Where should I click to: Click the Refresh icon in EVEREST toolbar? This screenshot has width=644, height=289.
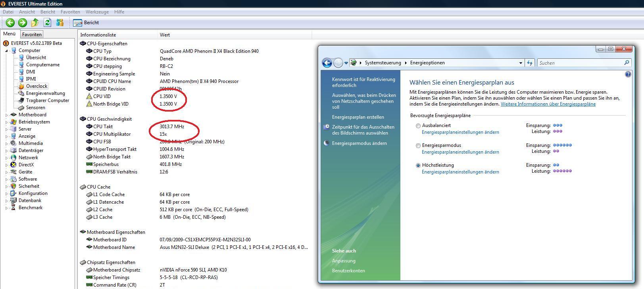tap(48, 23)
